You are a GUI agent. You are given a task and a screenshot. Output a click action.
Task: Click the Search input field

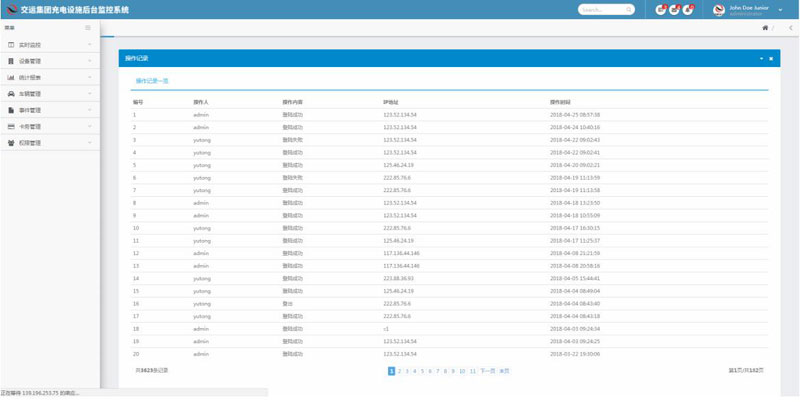coord(602,10)
